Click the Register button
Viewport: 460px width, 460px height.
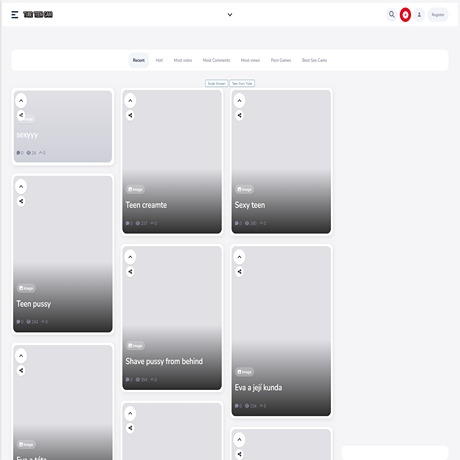(x=438, y=15)
